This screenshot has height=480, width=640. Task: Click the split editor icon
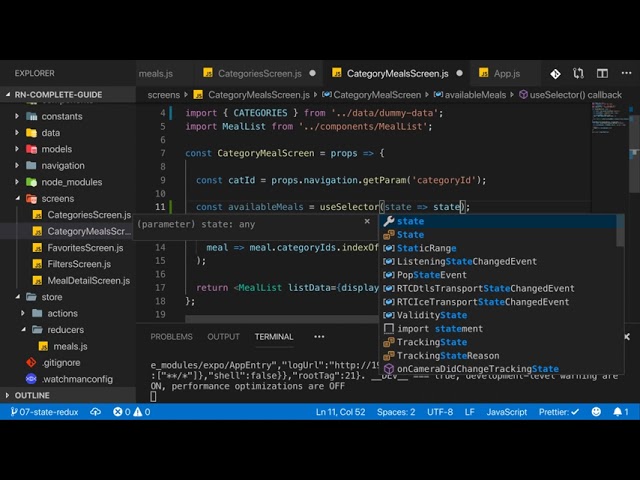603,73
